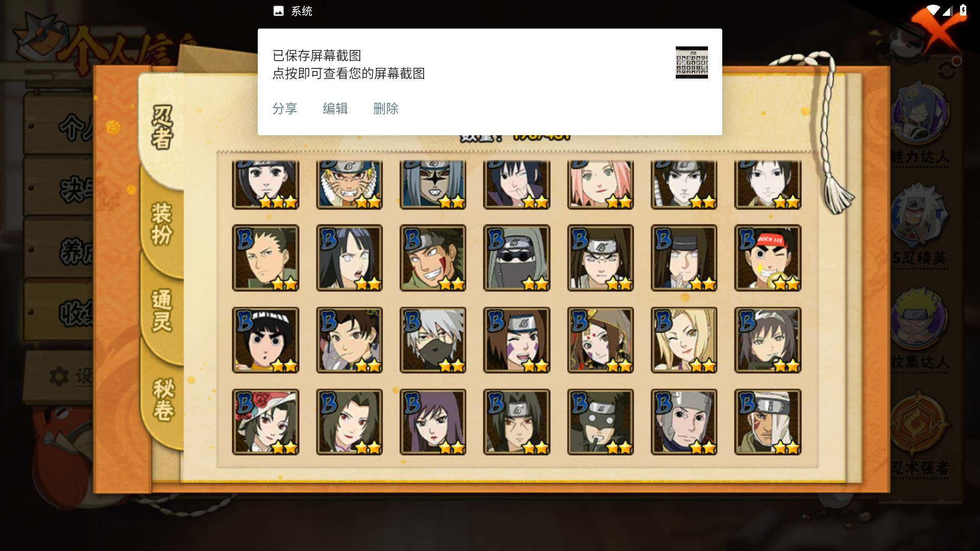Pick the Rock Lee headband portrait

point(768,258)
